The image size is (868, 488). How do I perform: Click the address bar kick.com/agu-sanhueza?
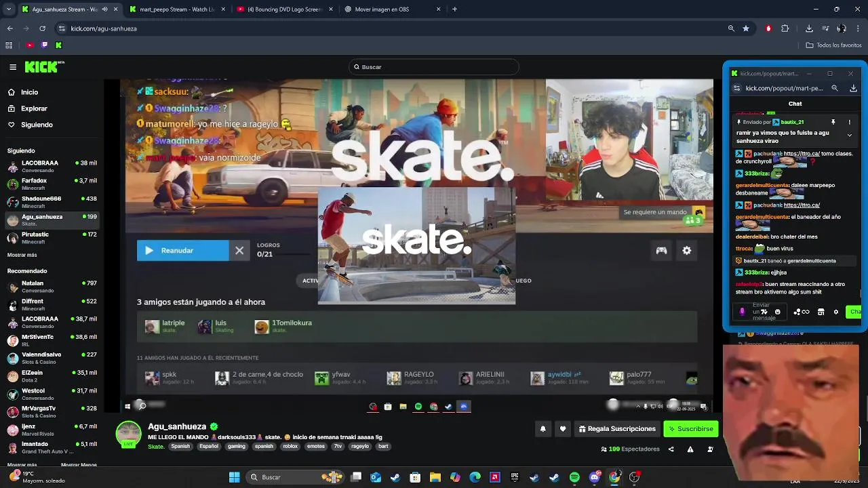point(104,28)
